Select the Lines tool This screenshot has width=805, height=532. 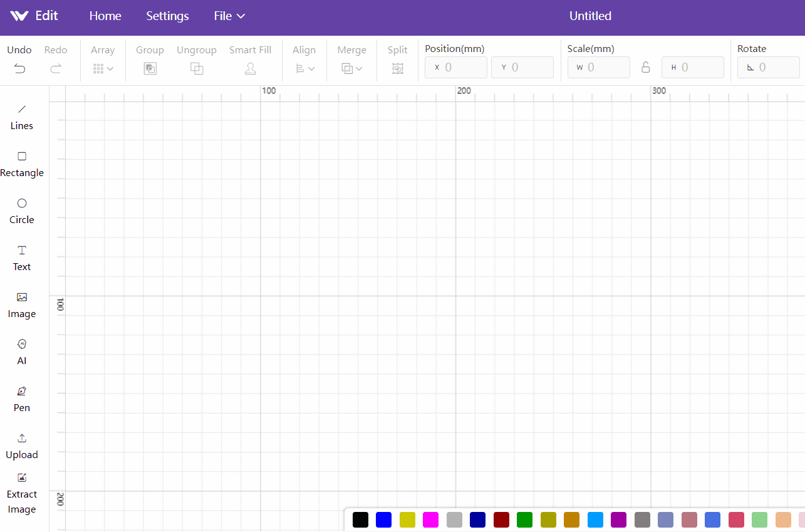pyautogui.click(x=21, y=117)
